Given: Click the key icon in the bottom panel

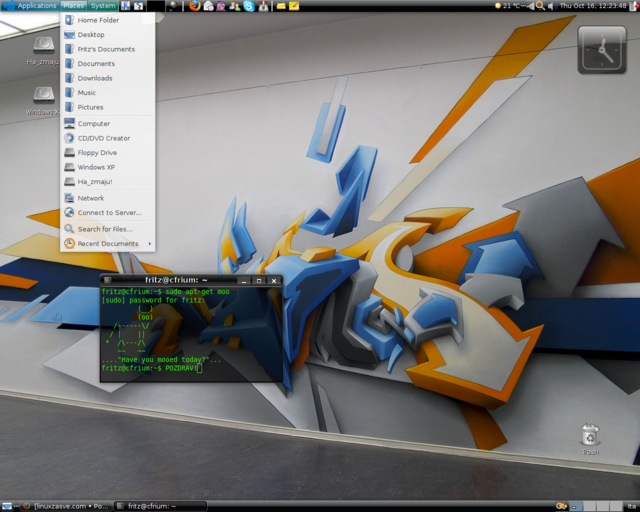Looking at the screenshot, I should click(561, 506).
